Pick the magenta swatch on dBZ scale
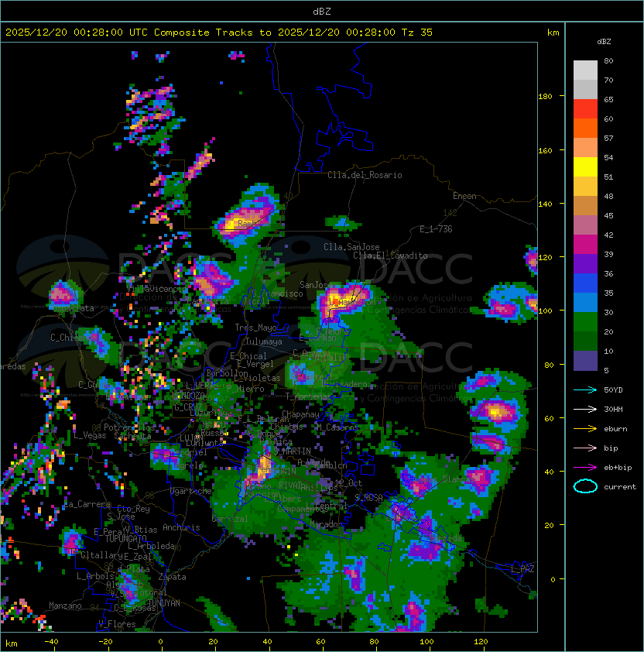Viewport: 644px width, 652px height. pos(585,245)
